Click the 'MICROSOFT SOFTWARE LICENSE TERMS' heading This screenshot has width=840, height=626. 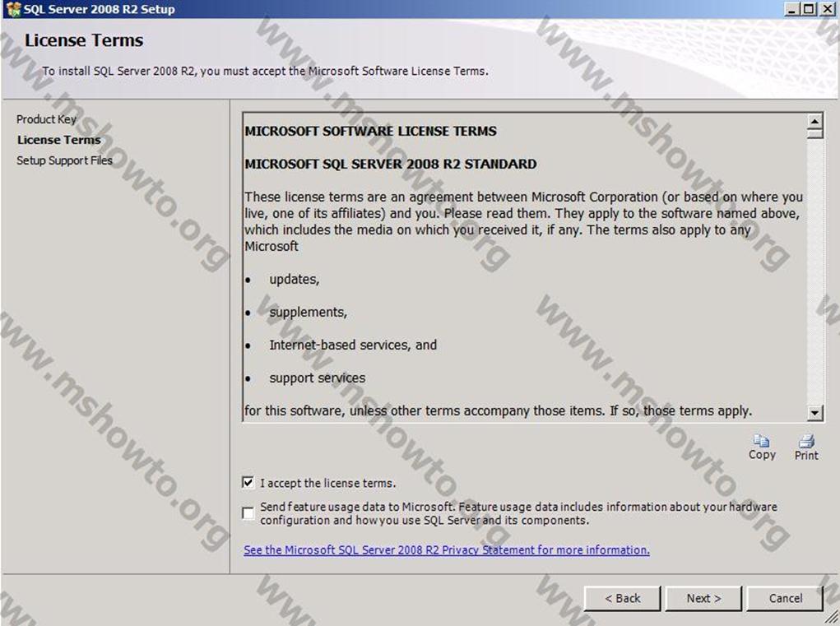point(371,131)
